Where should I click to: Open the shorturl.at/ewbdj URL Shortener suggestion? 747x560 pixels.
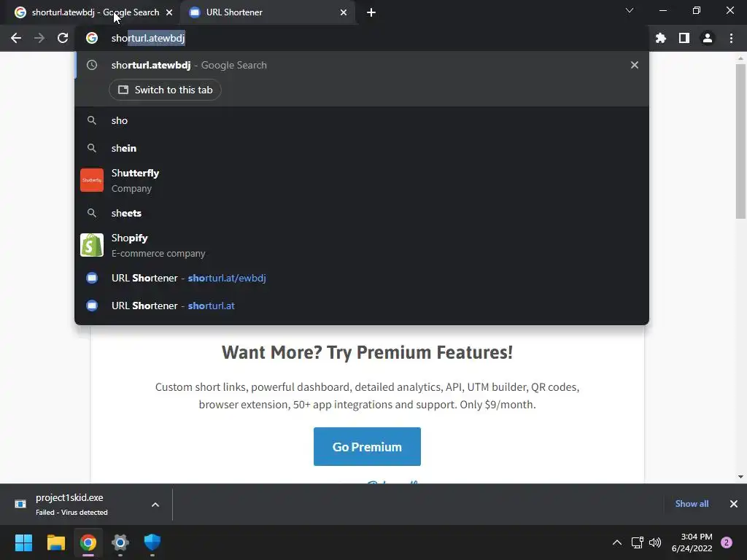pyautogui.click(x=362, y=278)
